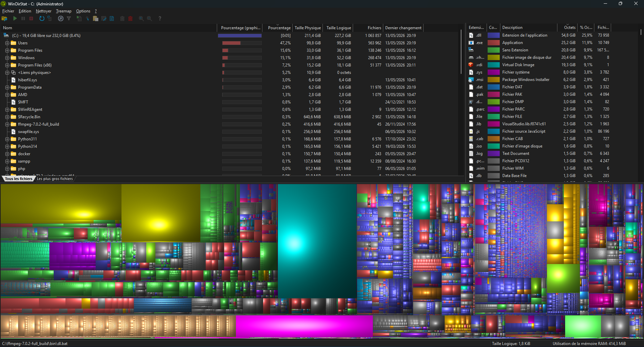
Task: Open the Options menu
Action: (x=83, y=11)
